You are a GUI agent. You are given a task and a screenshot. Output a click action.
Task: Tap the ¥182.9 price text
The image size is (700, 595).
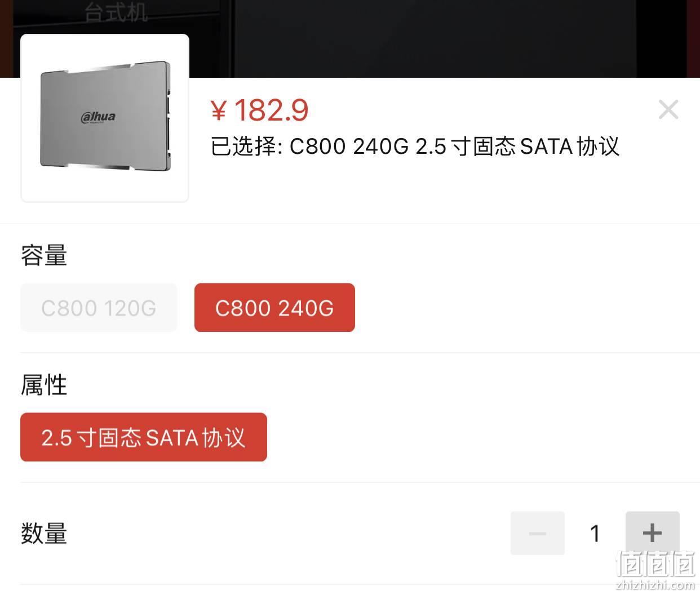(x=260, y=110)
